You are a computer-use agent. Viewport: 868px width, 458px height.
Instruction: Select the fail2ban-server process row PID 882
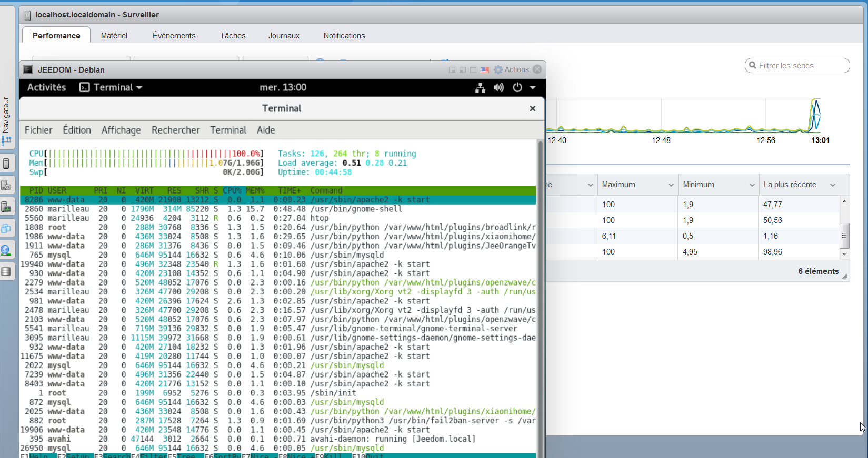(278, 421)
